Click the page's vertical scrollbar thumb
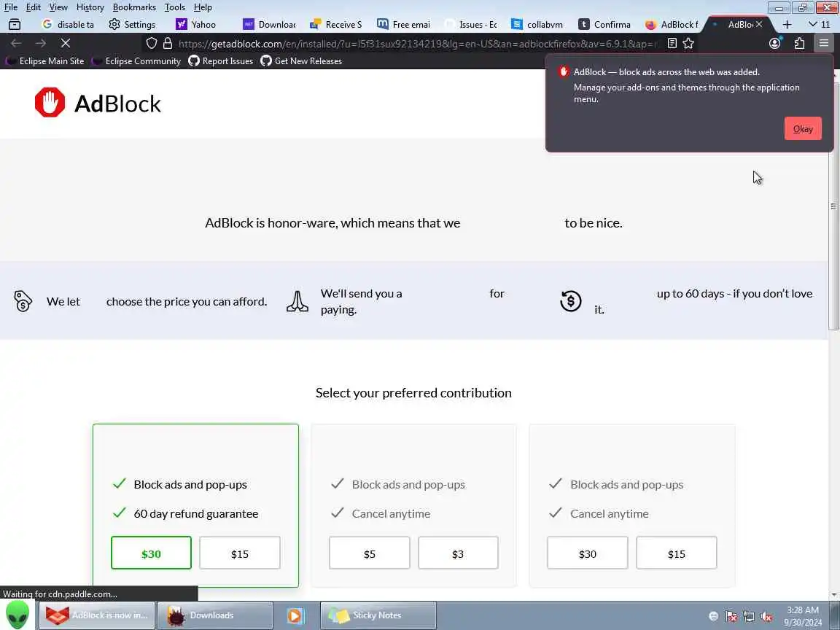Image resolution: width=840 pixels, height=630 pixels. (x=833, y=206)
